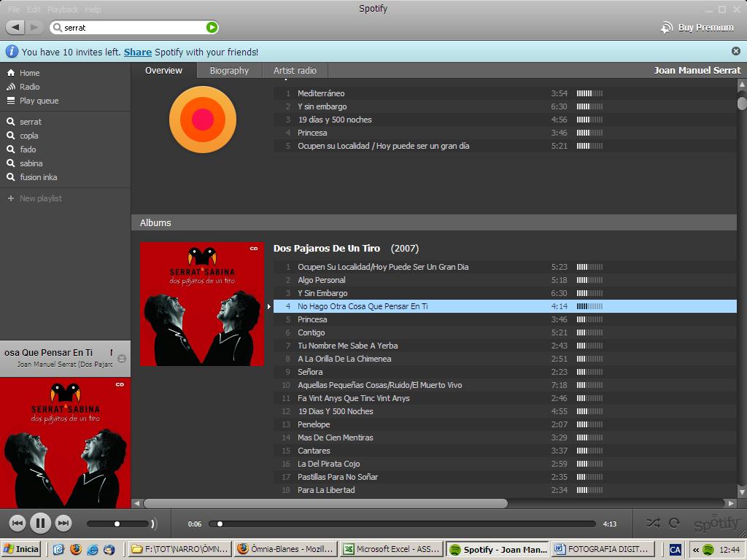This screenshot has width=747, height=560.
Task: Switch to the Artist radio tab
Action: click(295, 71)
